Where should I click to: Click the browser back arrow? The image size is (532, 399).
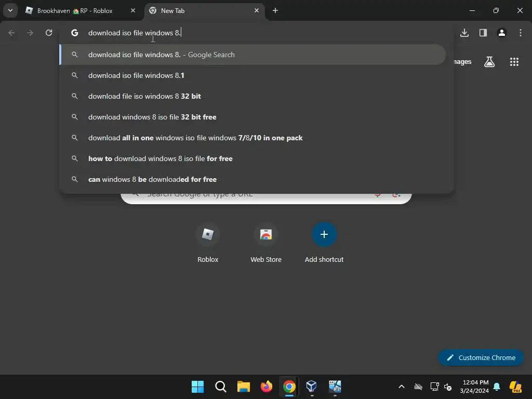coord(11,33)
